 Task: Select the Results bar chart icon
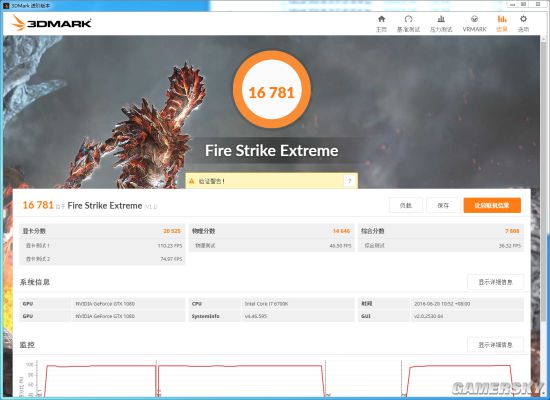502,19
